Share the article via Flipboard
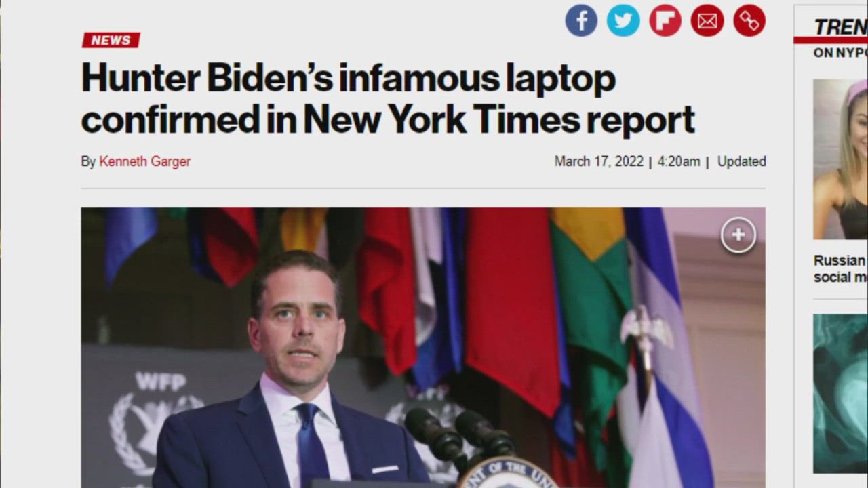Viewport: 868px width, 488px height. pyautogui.click(x=665, y=20)
